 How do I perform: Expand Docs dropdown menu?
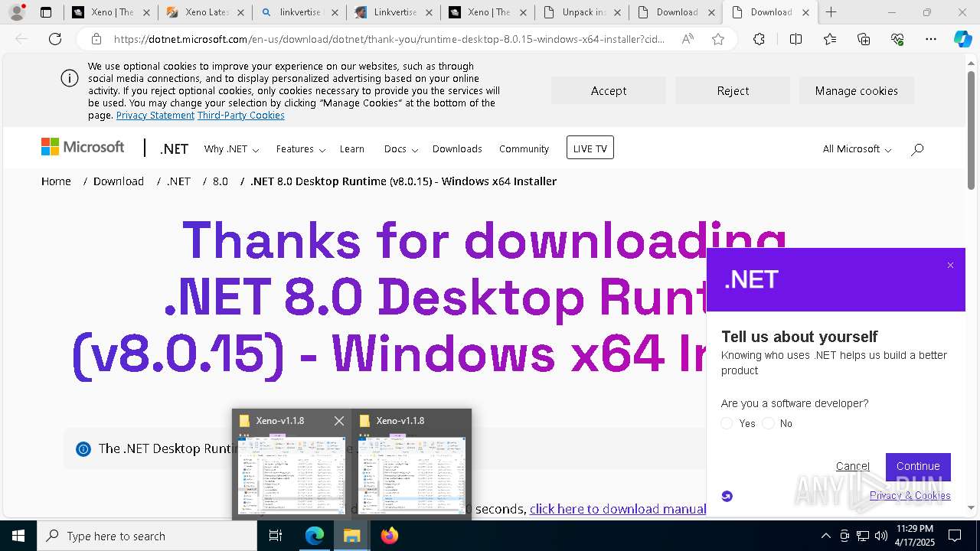pyautogui.click(x=401, y=149)
